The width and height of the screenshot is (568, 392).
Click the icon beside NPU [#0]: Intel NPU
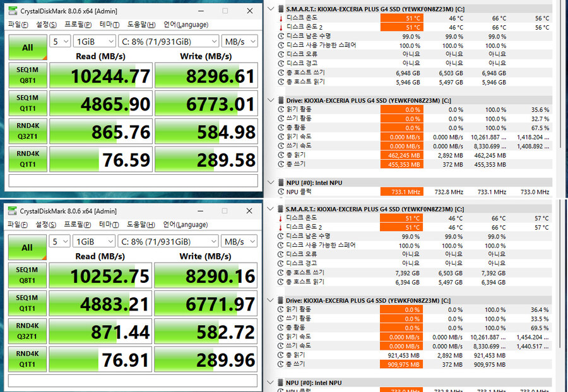(x=280, y=182)
